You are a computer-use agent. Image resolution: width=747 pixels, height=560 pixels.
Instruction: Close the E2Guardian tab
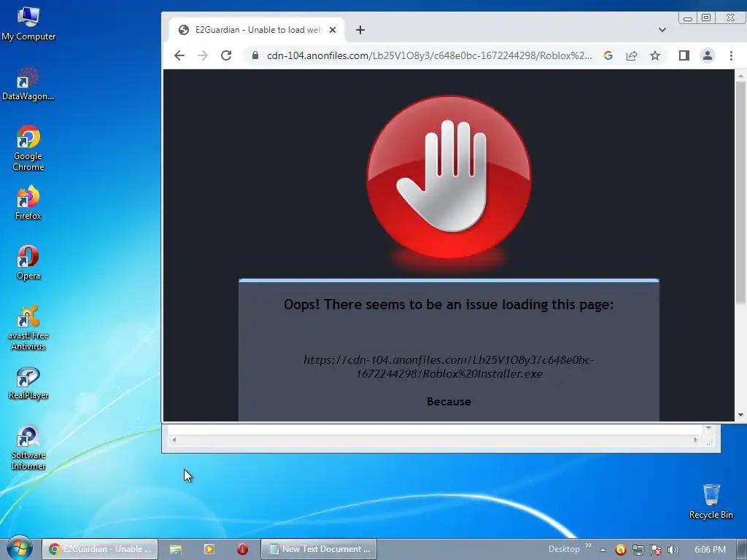point(333,30)
